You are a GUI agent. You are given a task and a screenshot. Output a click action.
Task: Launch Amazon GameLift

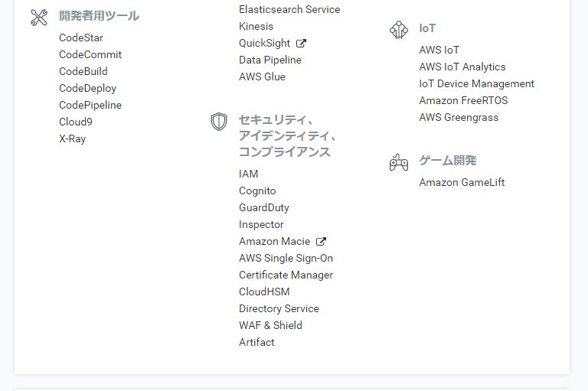(x=462, y=183)
